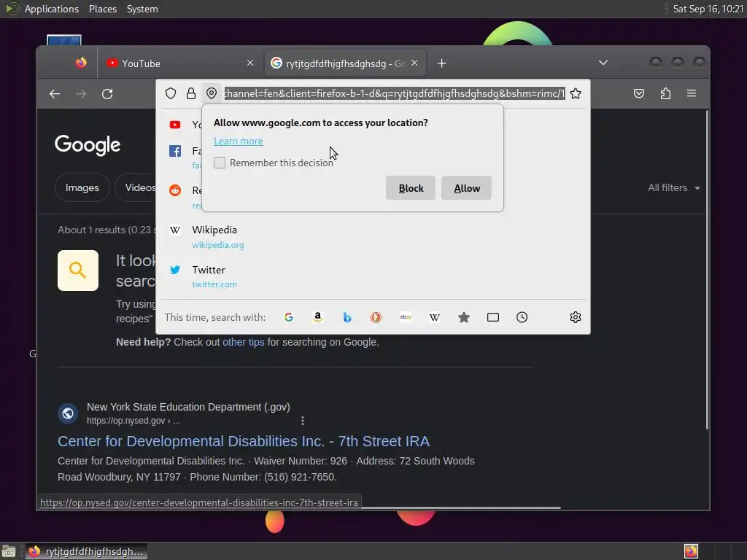The image size is (747, 560).
Task: Click the Google logo
Action: (x=88, y=145)
